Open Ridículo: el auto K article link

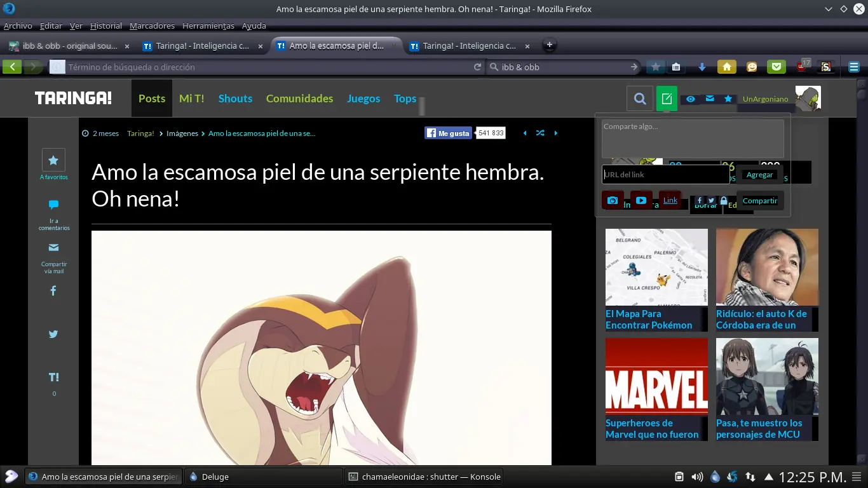(x=761, y=319)
